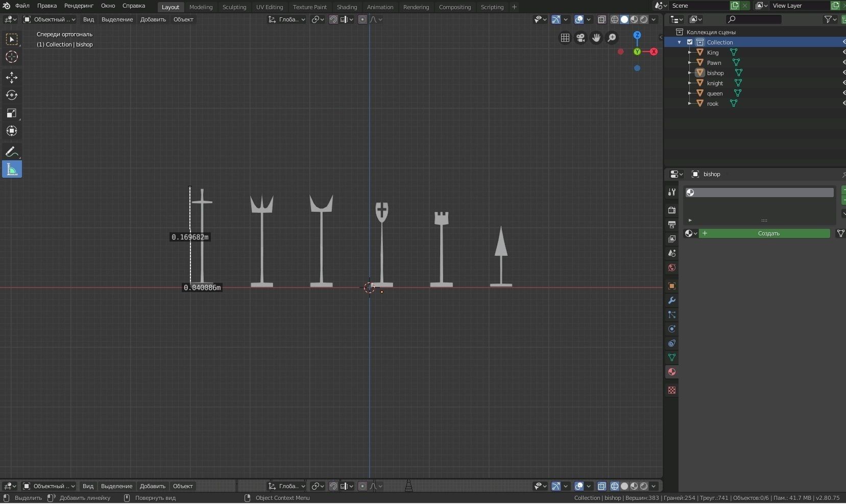
Task: Open outliner filter dropdown
Action: (831, 19)
